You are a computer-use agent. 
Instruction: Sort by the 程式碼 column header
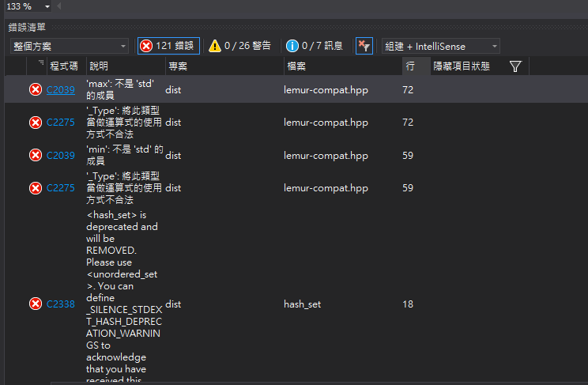coord(63,67)
